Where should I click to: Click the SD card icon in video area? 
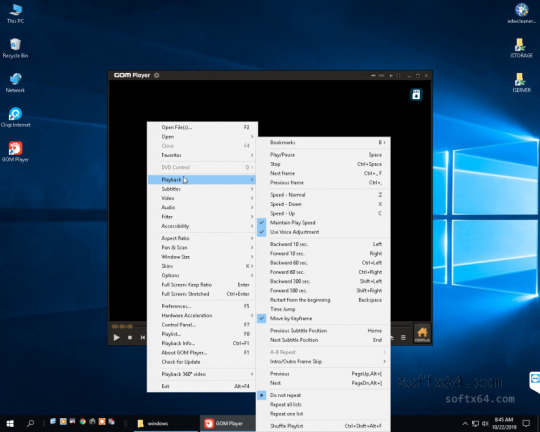coord(416,94)
